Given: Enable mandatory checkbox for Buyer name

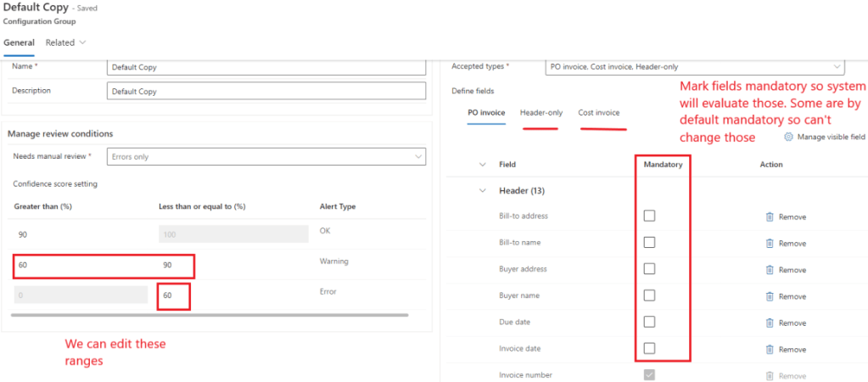Looking at the screenshot, I should pyautogui.click(x=649, y=295).
